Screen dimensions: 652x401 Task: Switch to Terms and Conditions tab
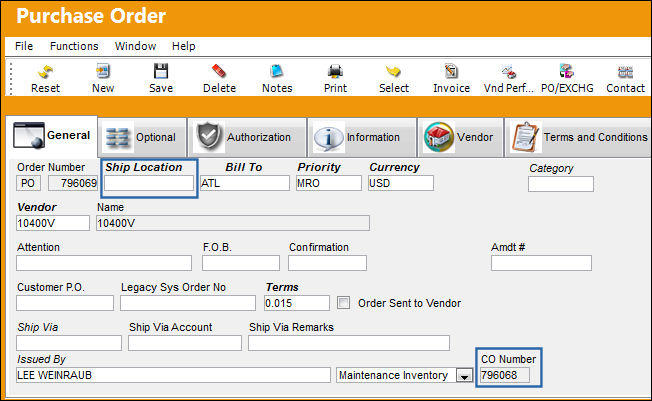coord(579,137)
